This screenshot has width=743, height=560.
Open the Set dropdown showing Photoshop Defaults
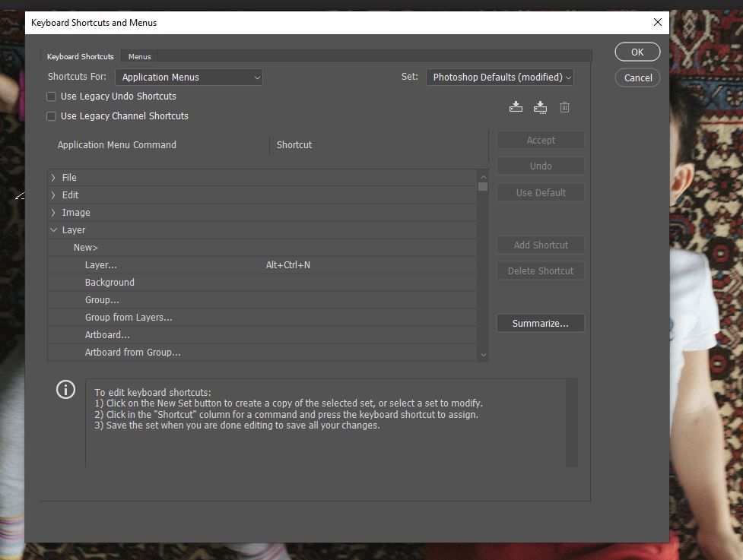(x=500, y=77)
